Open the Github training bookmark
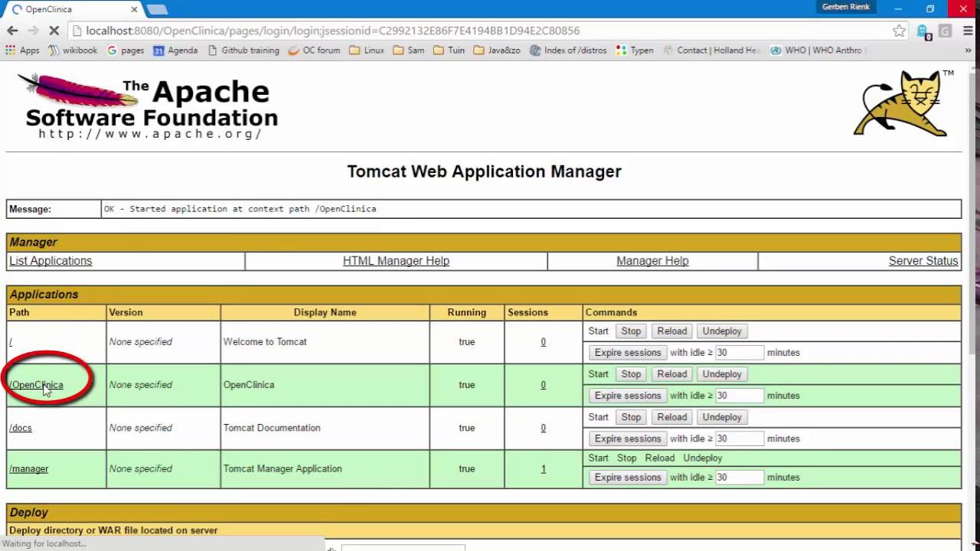The height and width of the screenshot is (551, 980). (x=243, y=51)
